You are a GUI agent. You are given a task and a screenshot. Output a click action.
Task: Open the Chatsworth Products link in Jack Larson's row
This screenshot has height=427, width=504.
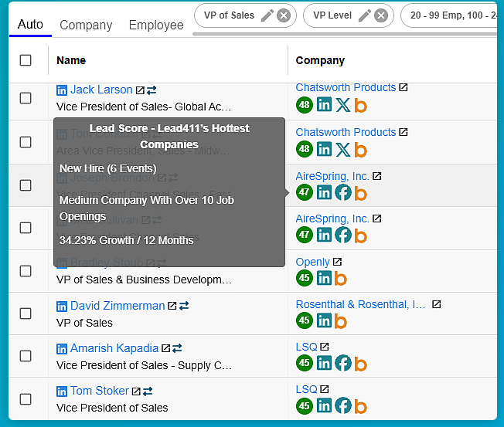coord(346,87)
